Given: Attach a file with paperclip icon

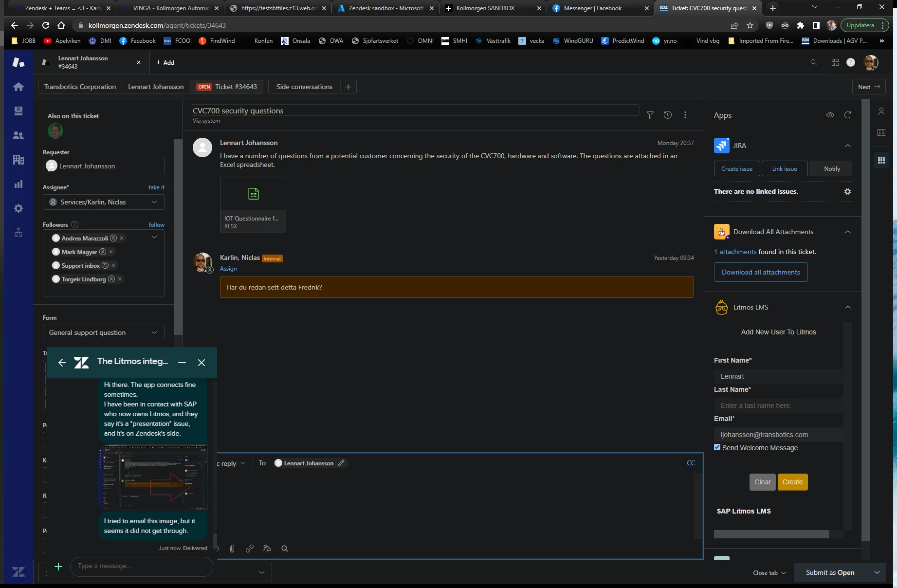Looking at the screenshot, I should pos(232,549).
